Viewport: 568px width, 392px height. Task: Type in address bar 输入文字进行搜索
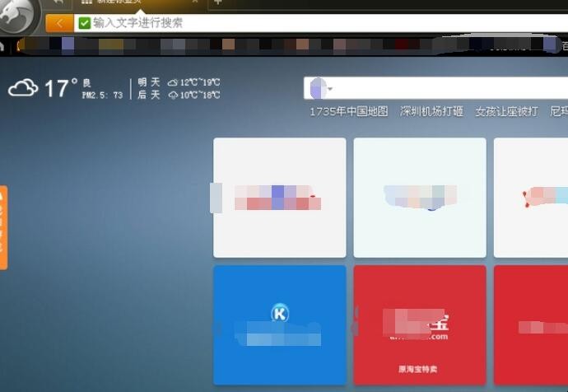[247, 23]
